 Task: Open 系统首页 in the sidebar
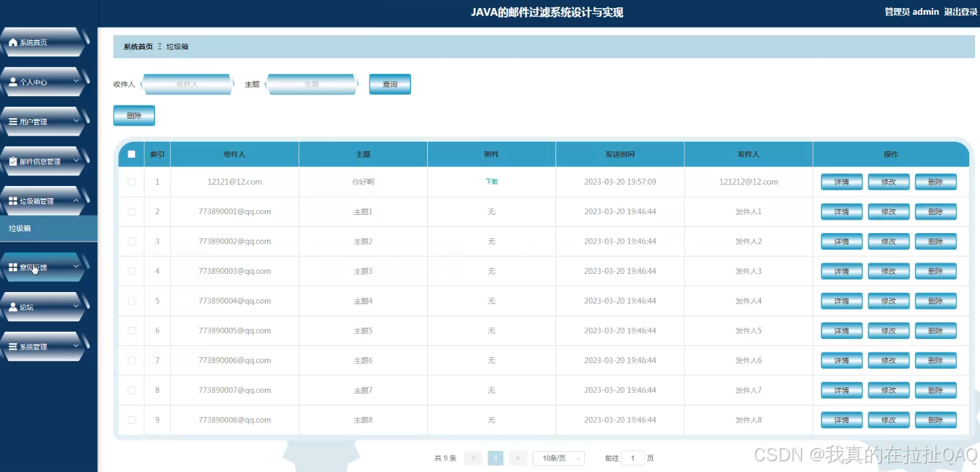pyautogui.click(x=44, y=42)
